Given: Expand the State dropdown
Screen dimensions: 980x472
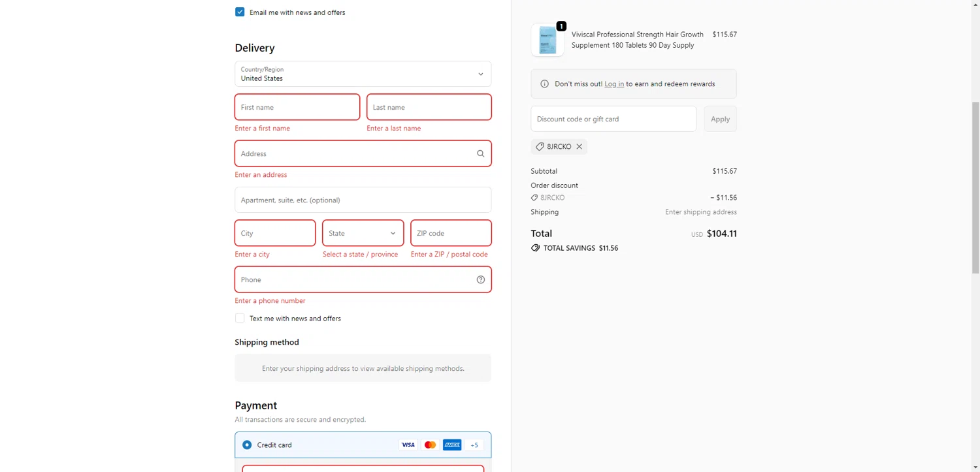Looking at the screenshot, I should [x=363, y=234].
